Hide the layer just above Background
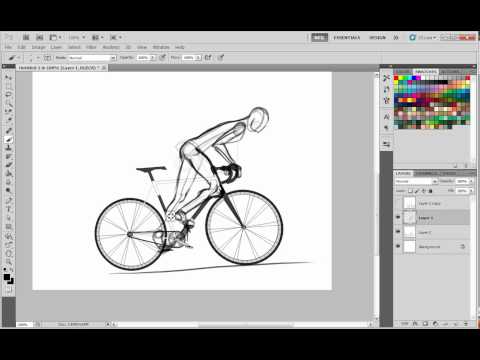The width and height of the screenshot is (480, 360). point(398,232)
